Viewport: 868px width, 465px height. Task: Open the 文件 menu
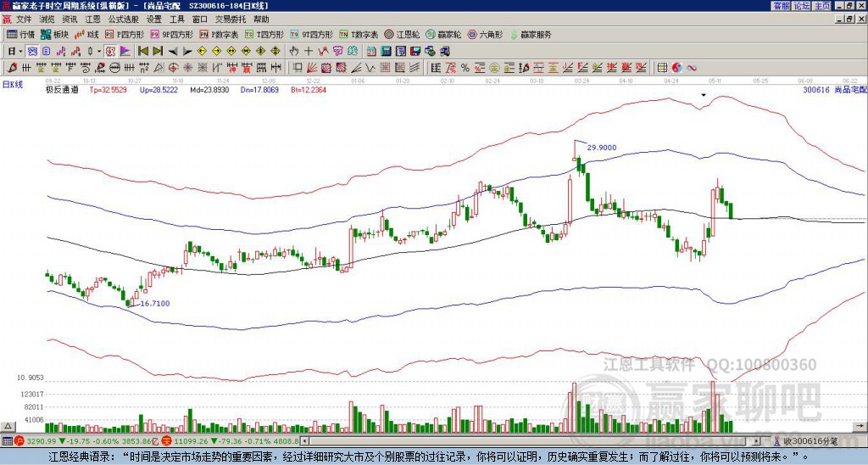coord(24,20)
